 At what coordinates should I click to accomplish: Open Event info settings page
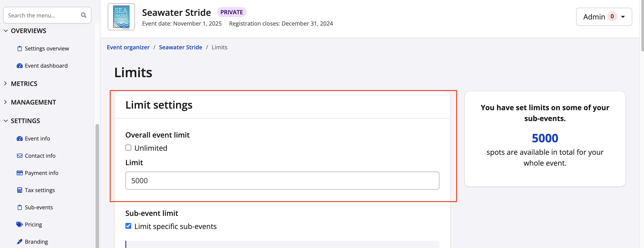point(37,138)
